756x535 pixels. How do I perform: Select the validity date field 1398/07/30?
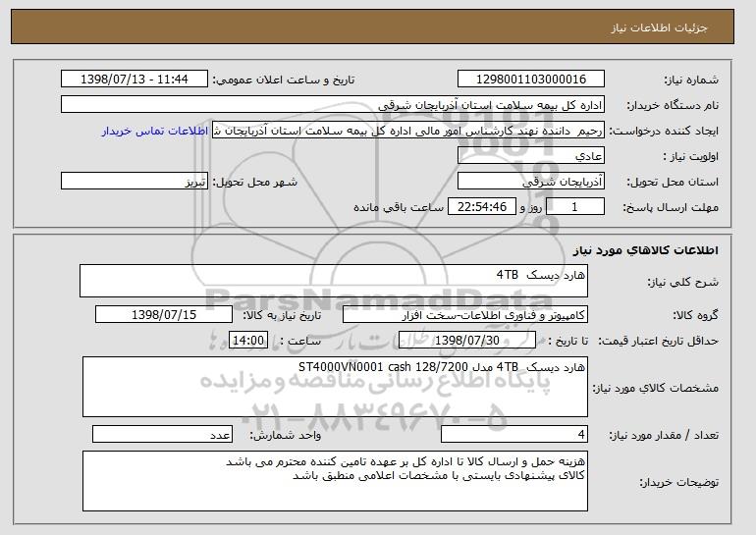click(467, 341)
